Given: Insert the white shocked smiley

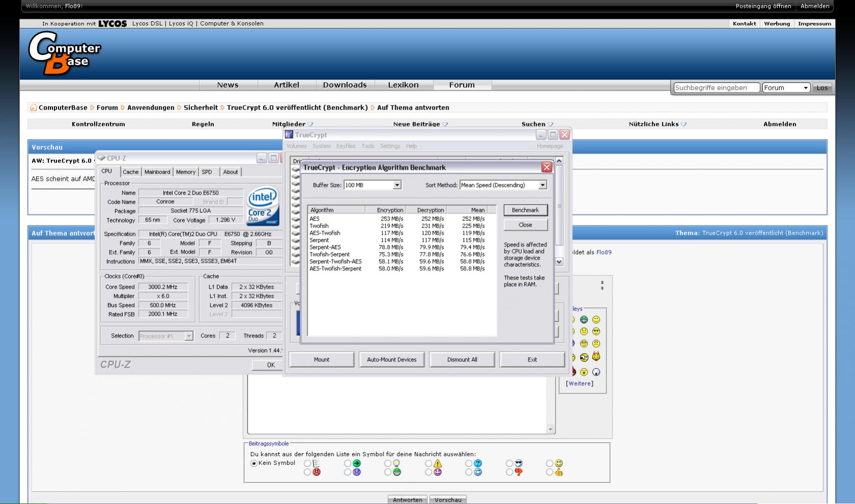Looking at the screenshot, I should [x=596, y=372].
